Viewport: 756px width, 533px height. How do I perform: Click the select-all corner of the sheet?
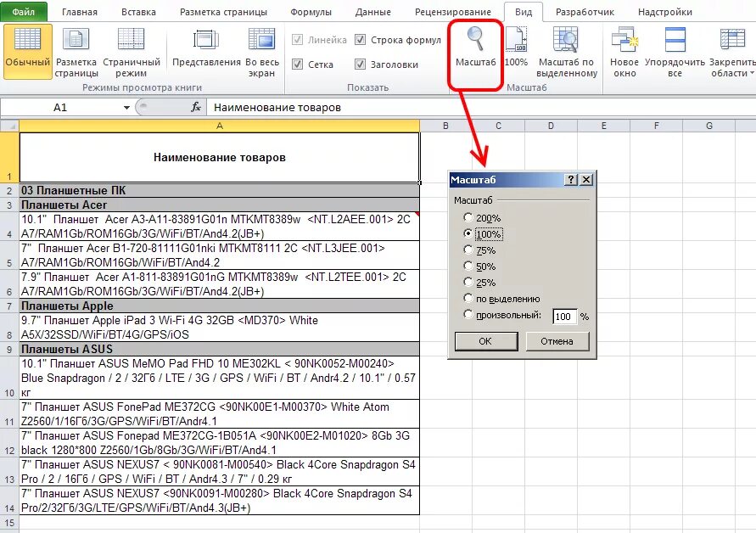coord(9,126)
